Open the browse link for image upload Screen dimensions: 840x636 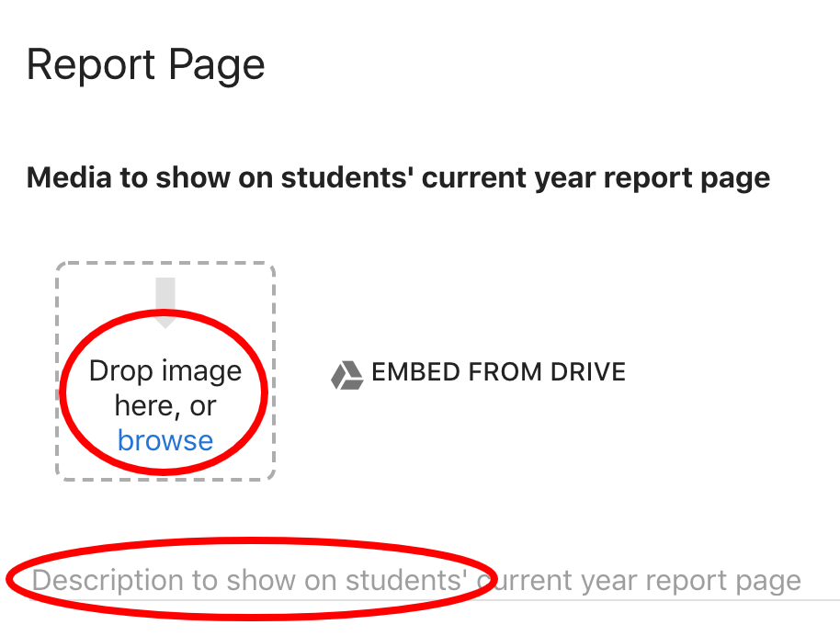(x=165, y=440)
